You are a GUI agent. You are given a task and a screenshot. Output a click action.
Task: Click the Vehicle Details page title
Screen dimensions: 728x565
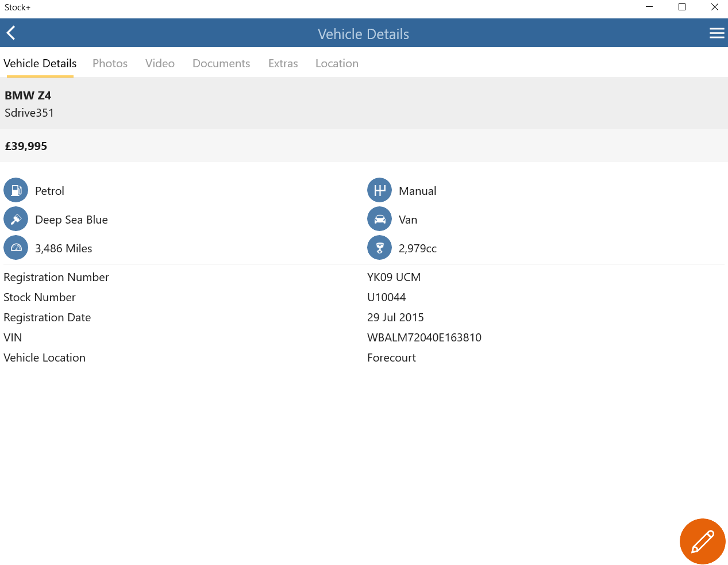click(364, 34)
